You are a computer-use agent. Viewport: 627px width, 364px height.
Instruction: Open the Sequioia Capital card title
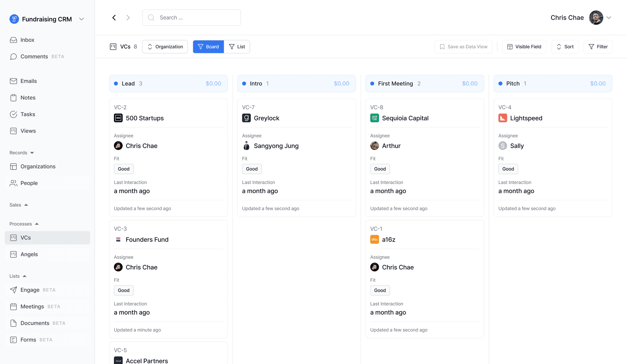pyautogui.click(x=405, y=118)
